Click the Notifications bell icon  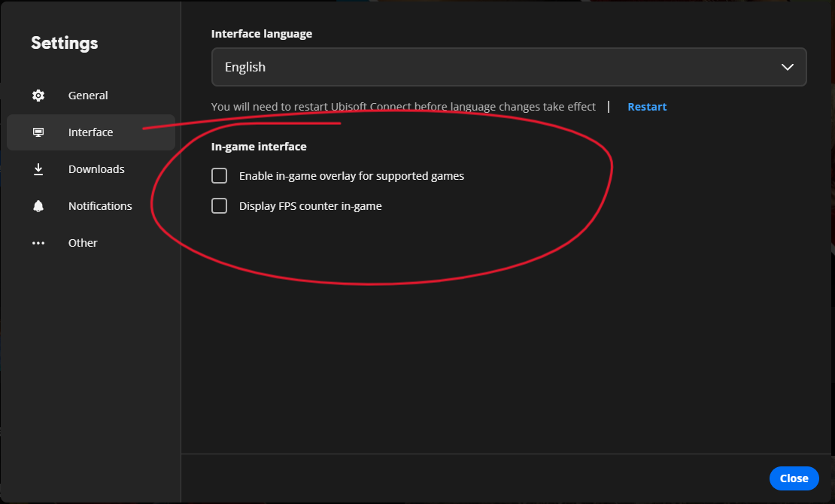[38, 206]
